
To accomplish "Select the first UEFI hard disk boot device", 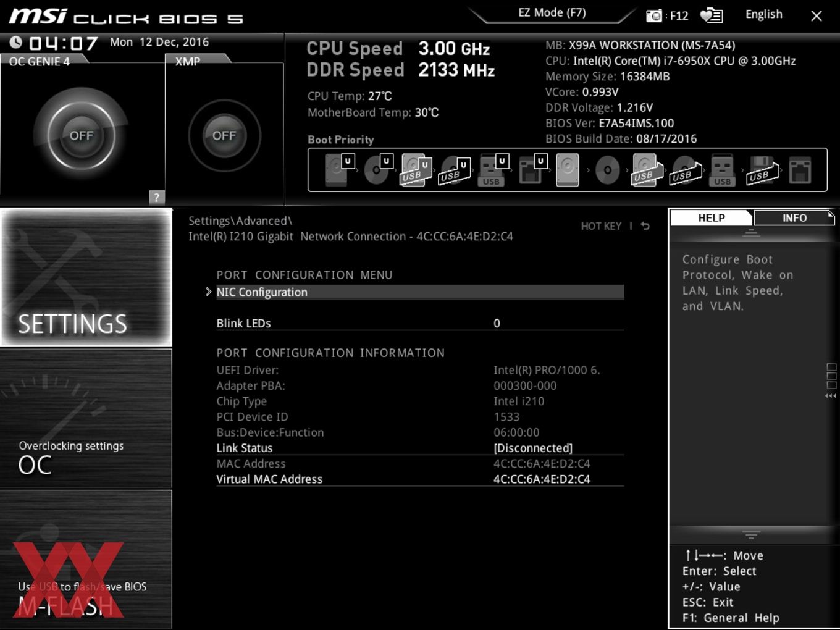I will coord(338,170).
